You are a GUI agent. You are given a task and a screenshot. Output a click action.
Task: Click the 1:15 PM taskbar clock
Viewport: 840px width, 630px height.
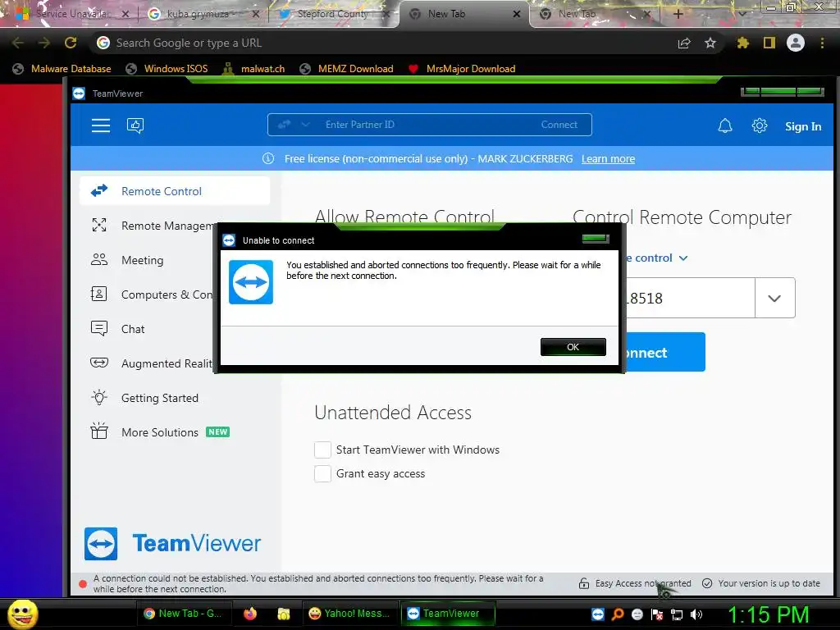pos(768,614)
